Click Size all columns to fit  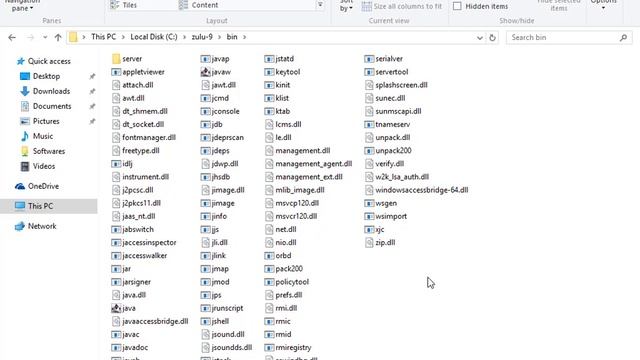tap(402, 7)
